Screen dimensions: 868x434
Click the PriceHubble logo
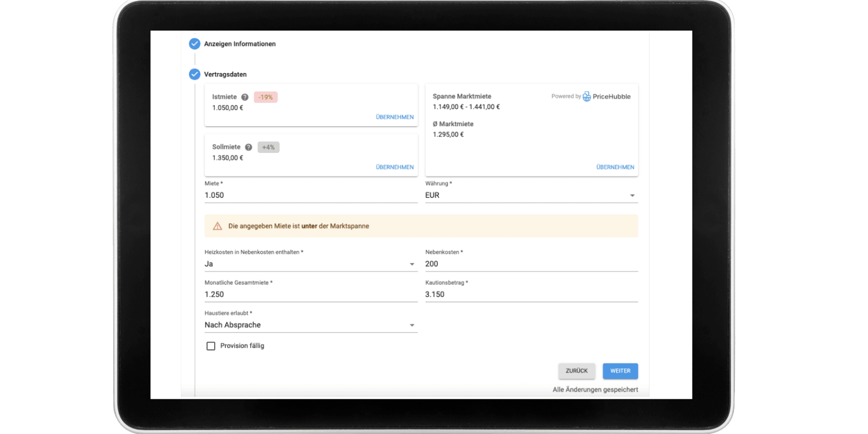click(x=607, y=96)
